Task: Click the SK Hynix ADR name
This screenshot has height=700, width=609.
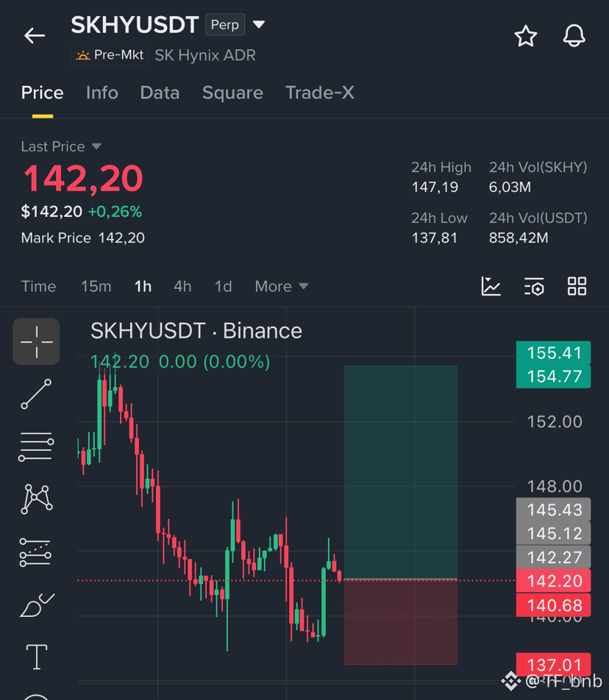Action: click(x=205, y=55)
